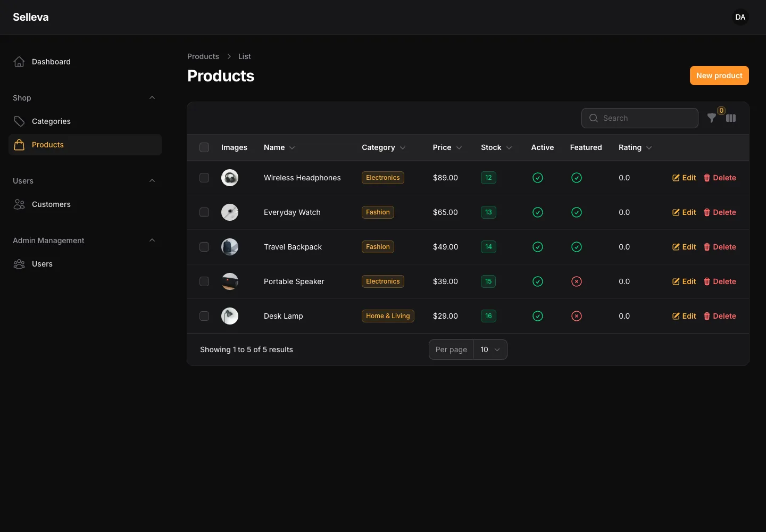Click the Categories tag icon
The width and height of the screenshot is (766, 532).
tap(19, 121)
